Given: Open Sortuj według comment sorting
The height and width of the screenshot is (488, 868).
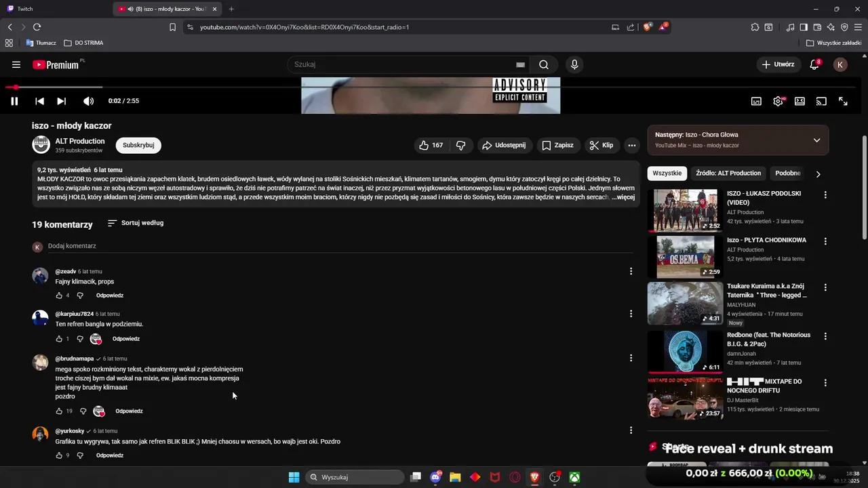Looking at the screenshot, I should (x=136, y=223).
